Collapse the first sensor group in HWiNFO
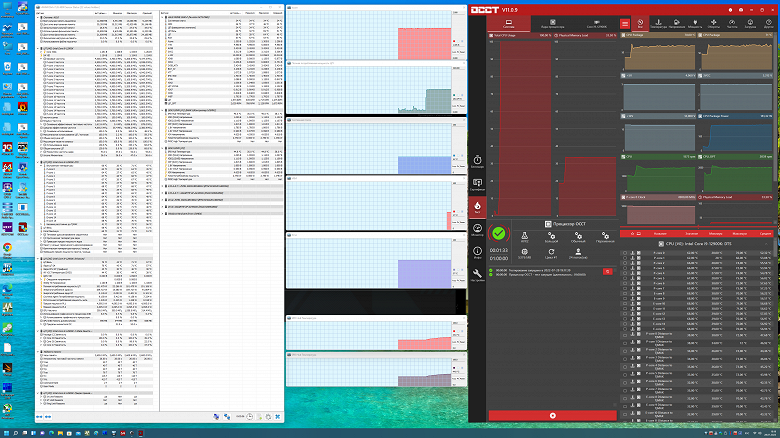 38,17
